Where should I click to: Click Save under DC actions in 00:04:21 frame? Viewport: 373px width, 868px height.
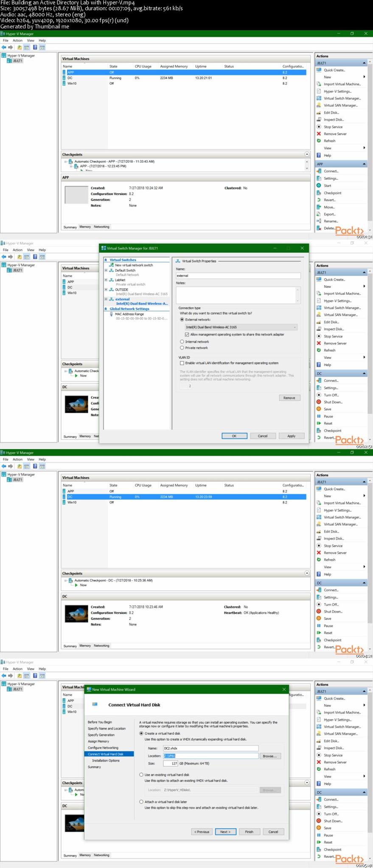coord(327,619)
